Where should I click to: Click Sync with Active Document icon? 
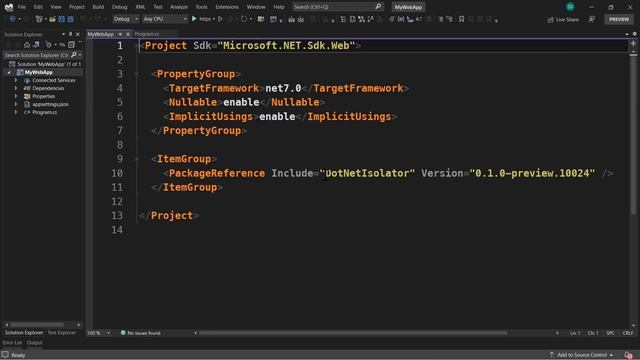(62, 44)
